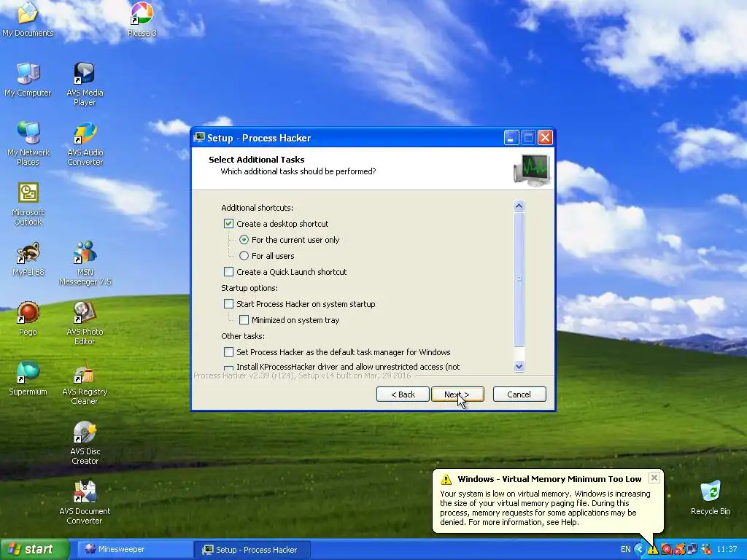Check Start Process Hacker on system startup
This screenshot has height=560, width=747.
coord(228,304)
